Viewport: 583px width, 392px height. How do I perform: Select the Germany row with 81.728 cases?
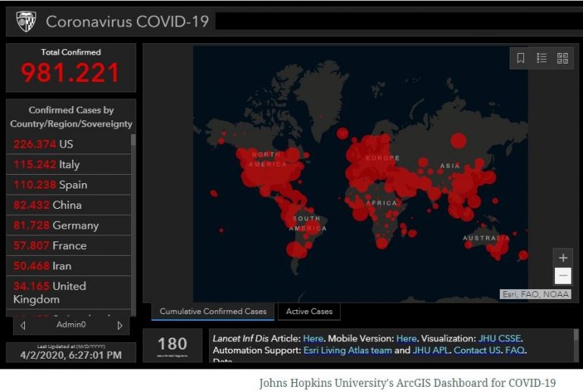tap(69, 226)
